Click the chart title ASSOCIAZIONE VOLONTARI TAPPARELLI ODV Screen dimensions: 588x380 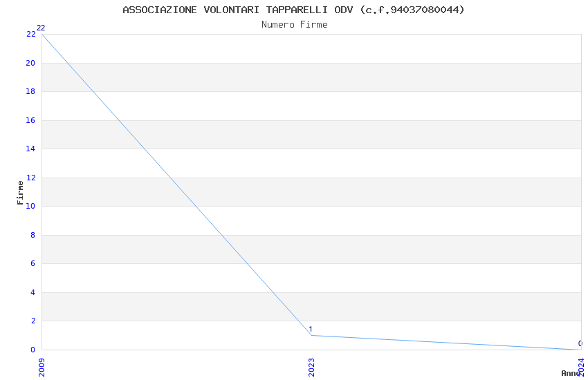293,10
